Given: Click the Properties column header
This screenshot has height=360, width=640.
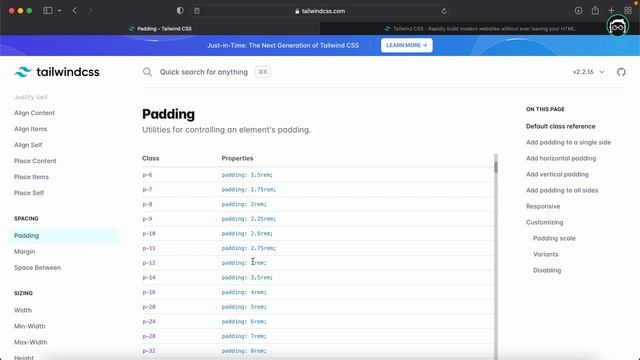Looking at the screenshot, I should click(x=237, y=158).
